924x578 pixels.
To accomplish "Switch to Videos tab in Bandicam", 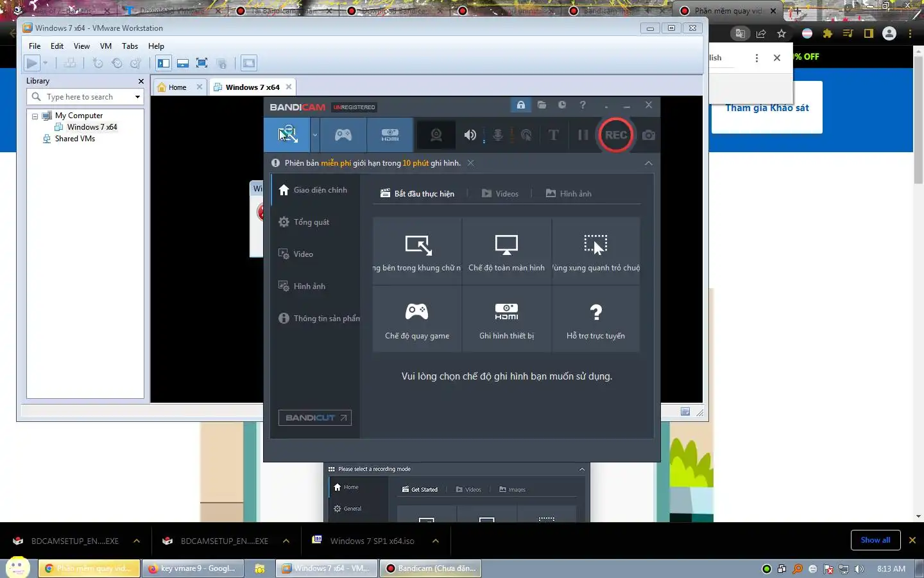I will pos(500,193).
